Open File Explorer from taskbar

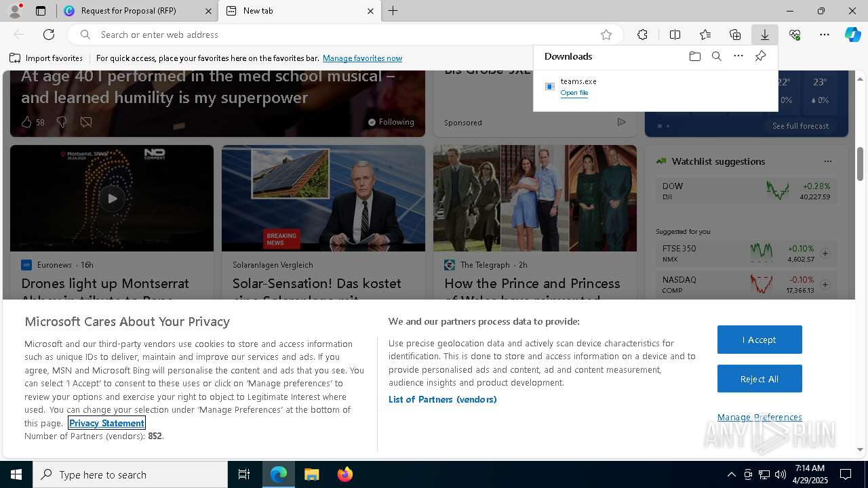311,474
